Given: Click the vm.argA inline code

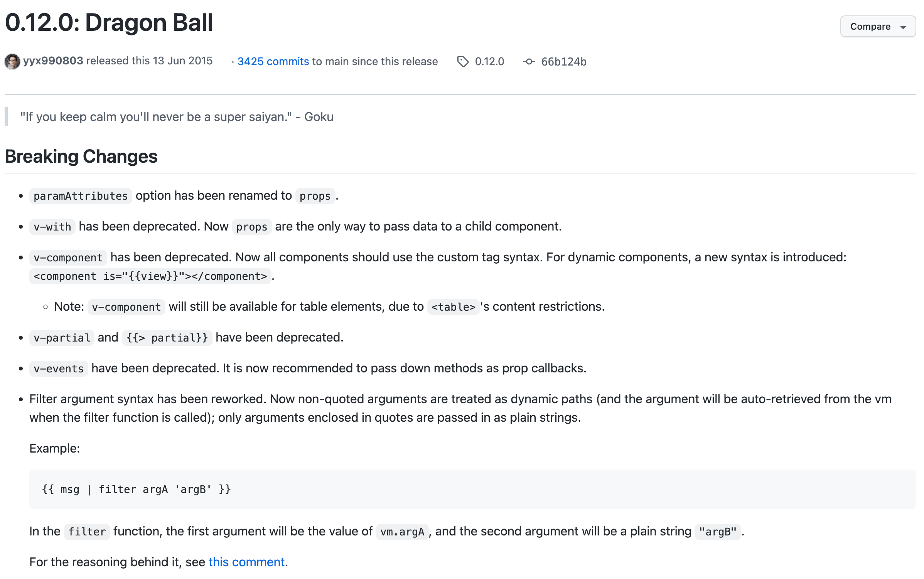Looking at the screenshot, I should (x=402, y=532).
